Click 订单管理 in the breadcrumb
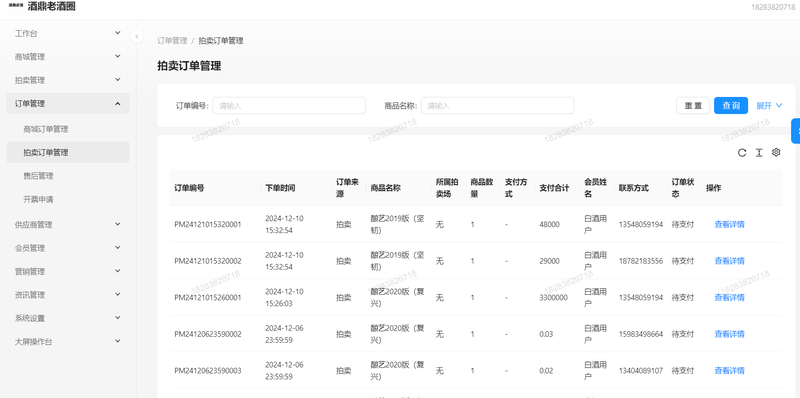 click(172, 41)
